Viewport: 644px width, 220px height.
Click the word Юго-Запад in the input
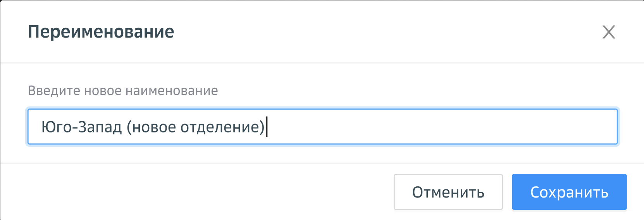(x=81, y=127)
